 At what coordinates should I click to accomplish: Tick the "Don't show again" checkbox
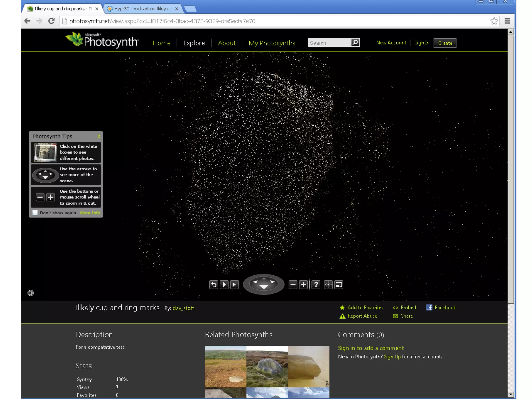[x=35, y=212]
